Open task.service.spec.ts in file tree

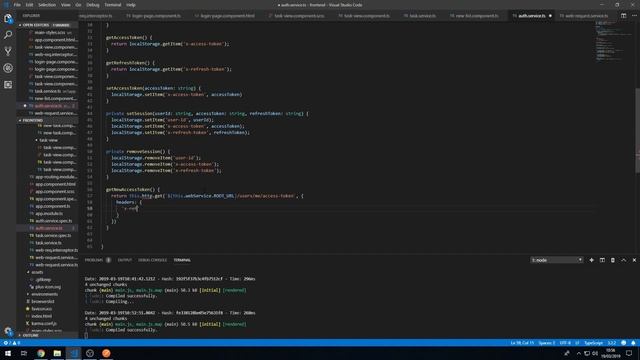click(52, 236)
